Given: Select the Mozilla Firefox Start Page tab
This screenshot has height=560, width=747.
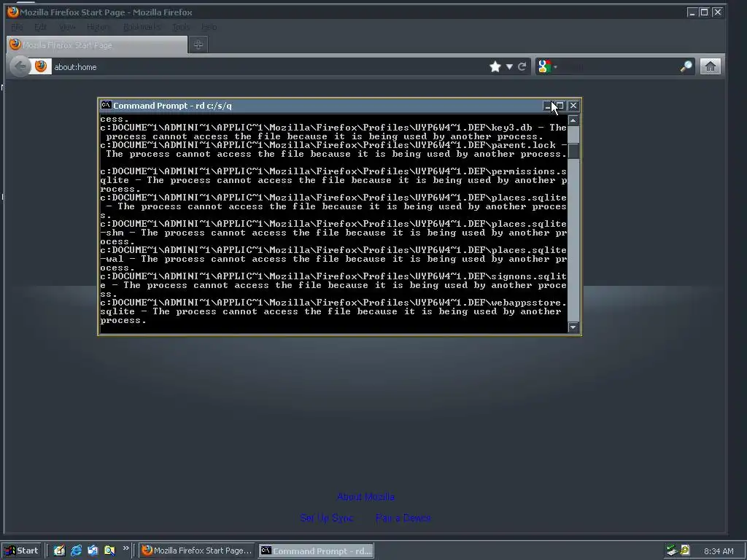Looking at the screenshot, I should (97, 44).
